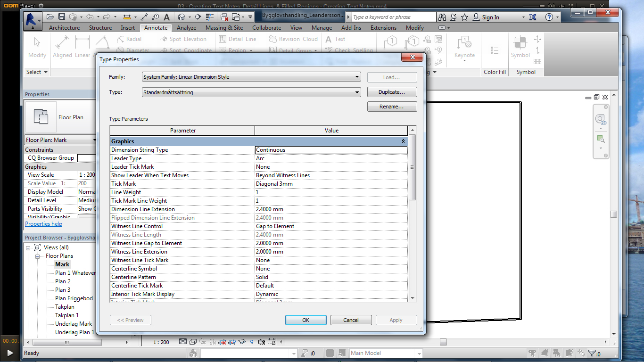The height and width of the screenshot is (362, 644).
Task: Click the Communication Center satellite dish icon
Action: pyautogui.click(x=454, y=17)
